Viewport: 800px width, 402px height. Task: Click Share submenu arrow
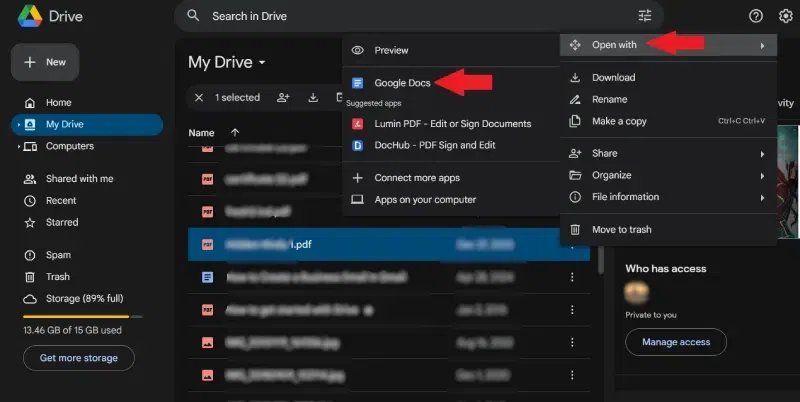tap(762, 154)
